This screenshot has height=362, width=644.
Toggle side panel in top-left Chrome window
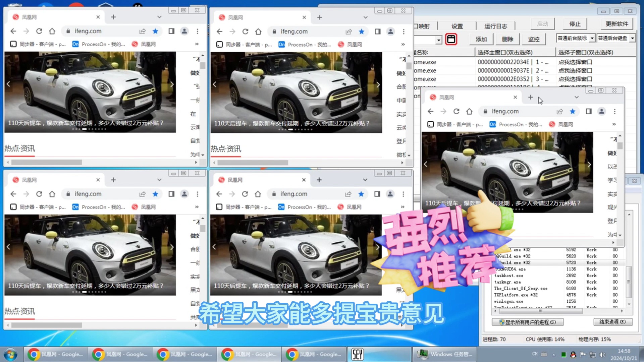coord(171,31)
